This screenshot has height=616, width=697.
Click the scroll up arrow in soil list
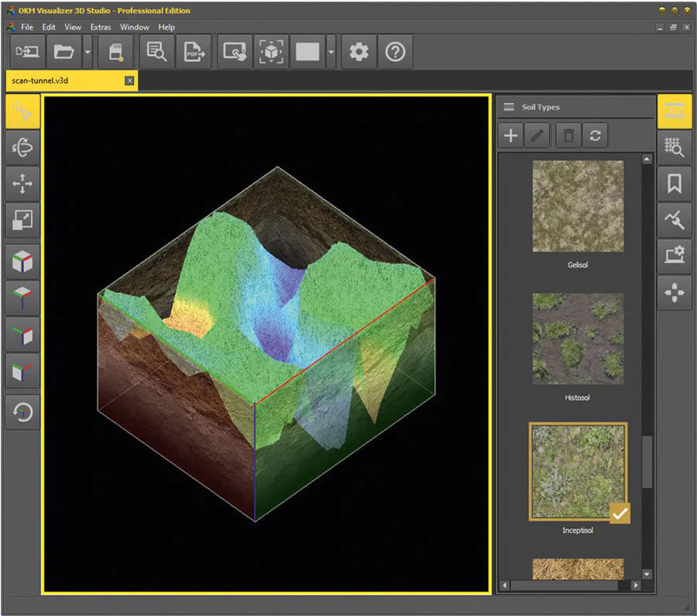pyautogui.click(x=647, y=159)
